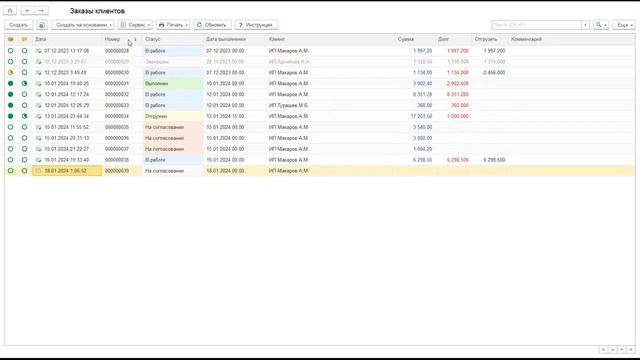Sort by the payment status icon column header
Image resolution: width=640 pixels, height=360 pixels.
11,39
